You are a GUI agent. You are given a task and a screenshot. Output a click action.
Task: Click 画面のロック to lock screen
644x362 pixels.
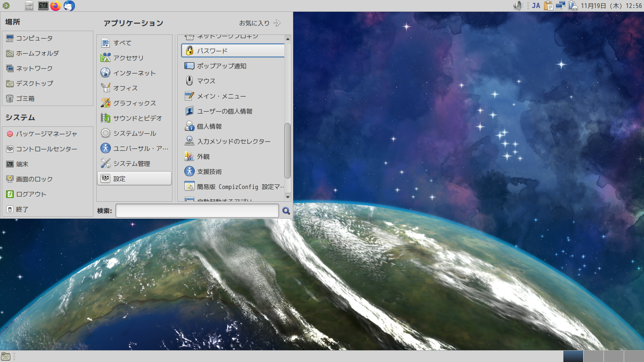click(x=48, y=179)
